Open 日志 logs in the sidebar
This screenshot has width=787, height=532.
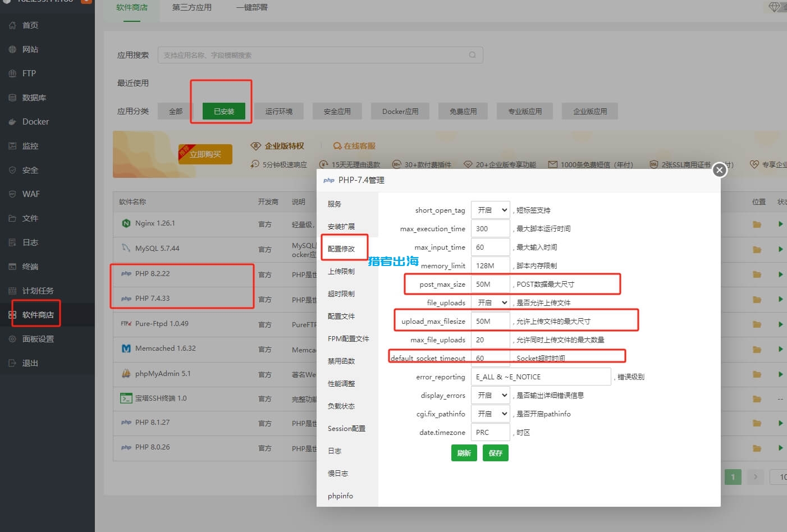tap(30, 242)
